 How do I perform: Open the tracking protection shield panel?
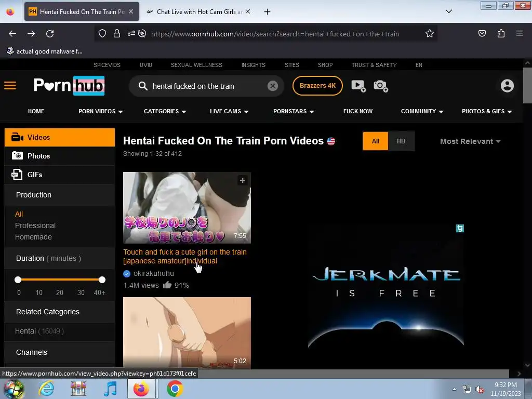[x=102, y=33]
